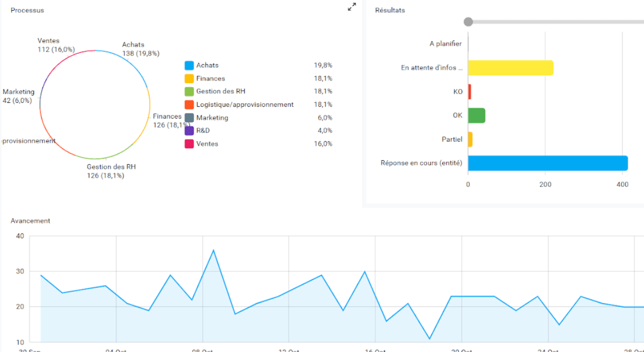The width and height of the screenshot is (644, 352).
Task: Click the Ventes 112 pie chart label
Action: 55,45
